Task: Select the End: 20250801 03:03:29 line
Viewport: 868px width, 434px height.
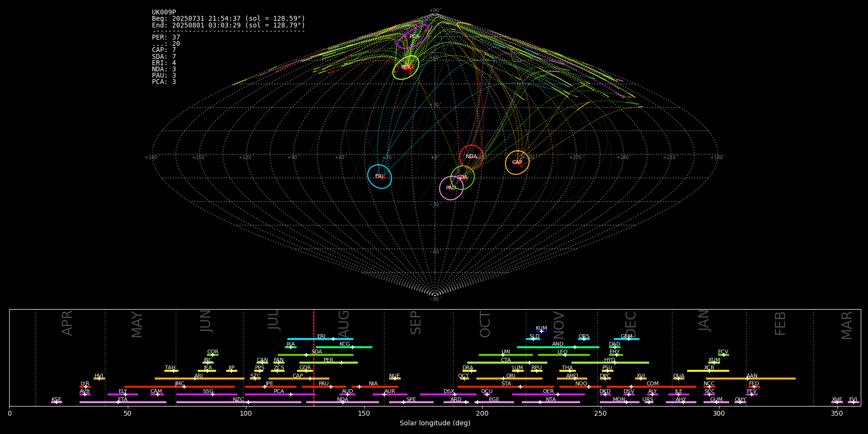Action: tap(229, 25)
